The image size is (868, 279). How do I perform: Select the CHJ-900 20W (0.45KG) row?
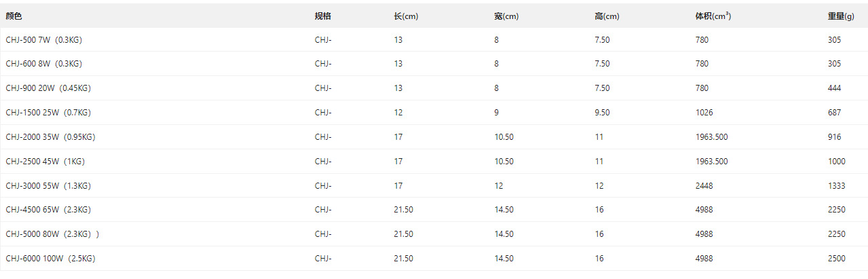434,88
